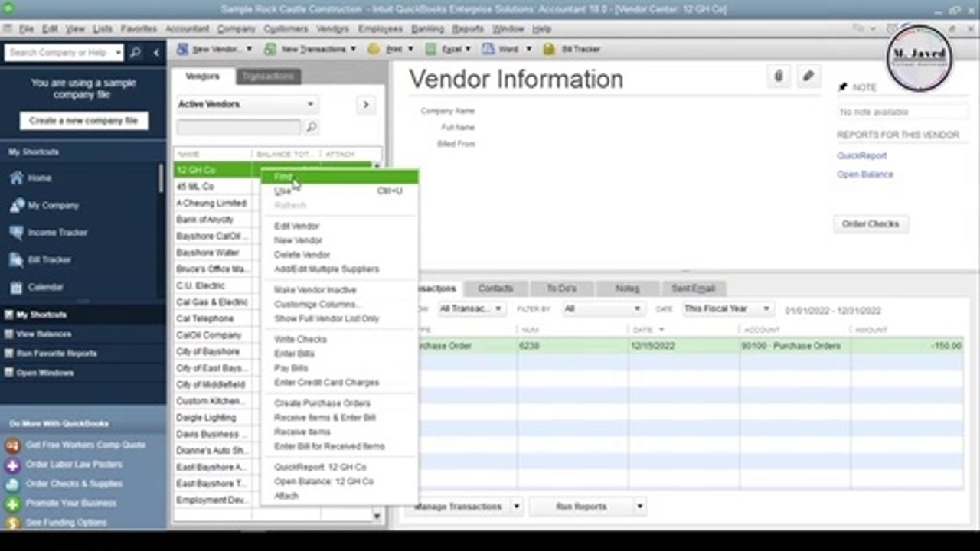980x551 pixels.
Task: Click Bill Tracker in the top toolbar
Action: coord(572,49)
